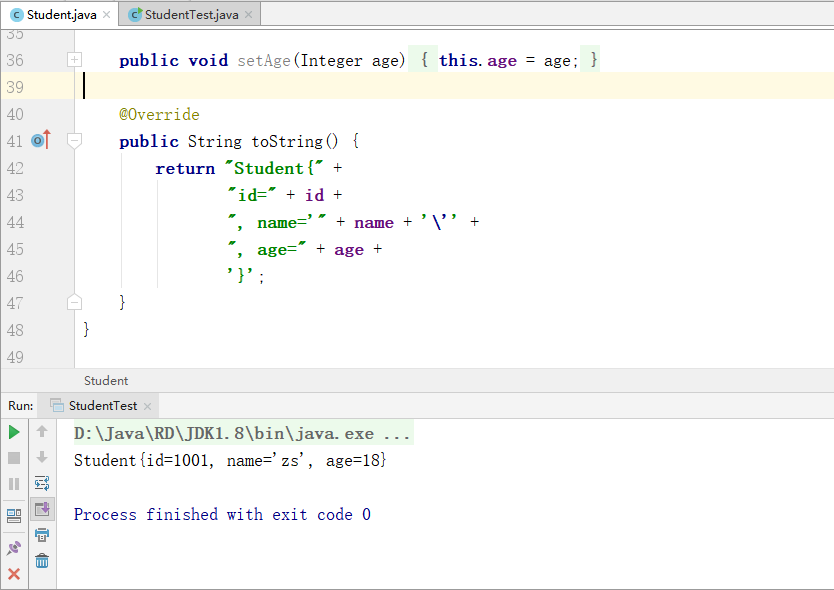Toggle scroll to end of console output
This screenshot has height=590, width=834.
pyautogui.click(x=42, y=509)
